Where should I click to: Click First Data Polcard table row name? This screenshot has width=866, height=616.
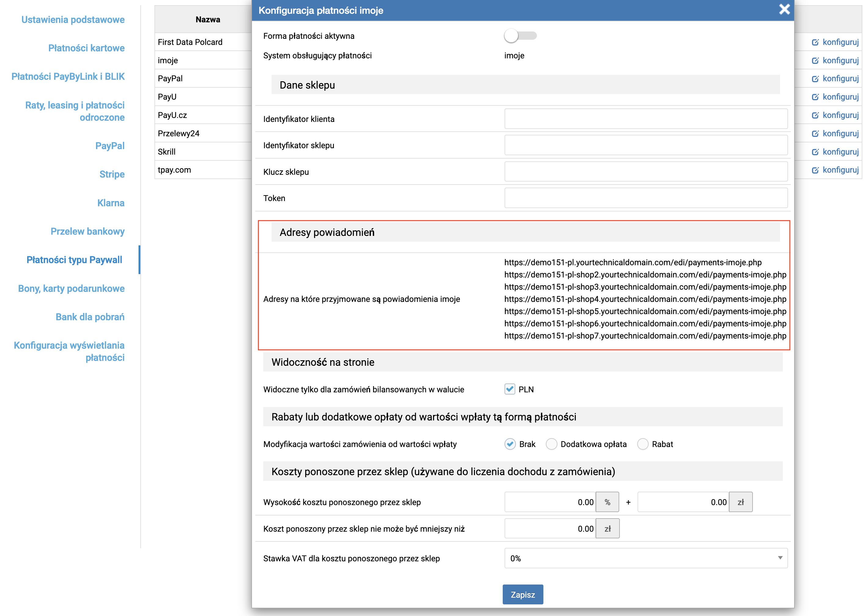click(x=190, y=42)
